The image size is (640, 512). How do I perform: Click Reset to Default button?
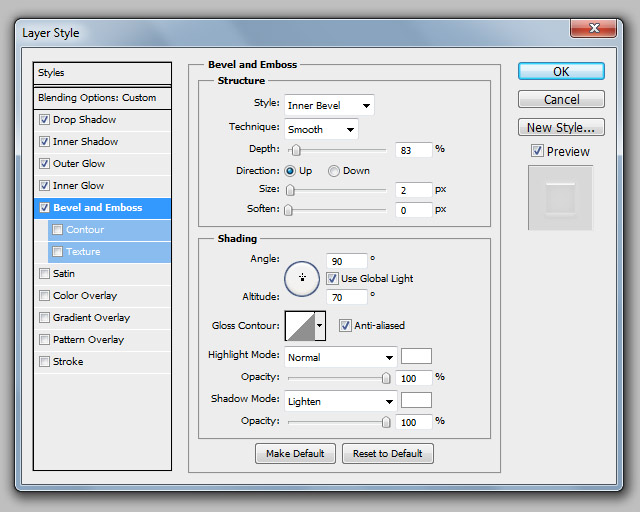[388, 454]
